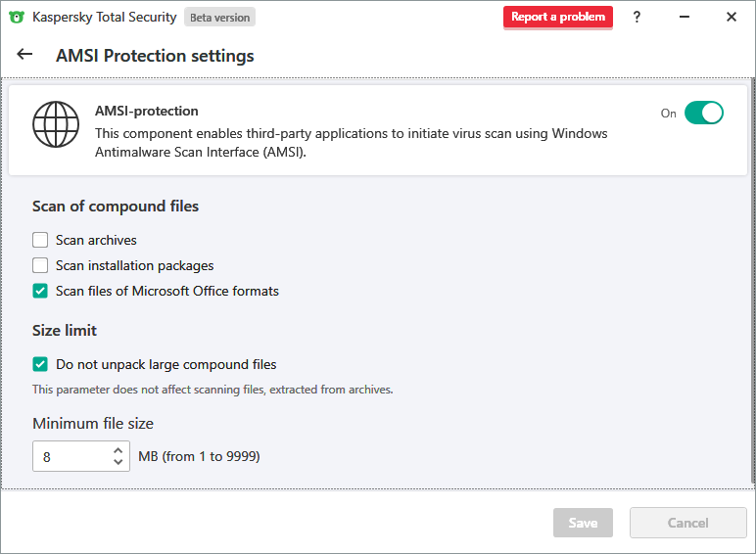Click the settings panel vertical scrollbar
Viewport: 756px width, 554px height.
point(752,282)
